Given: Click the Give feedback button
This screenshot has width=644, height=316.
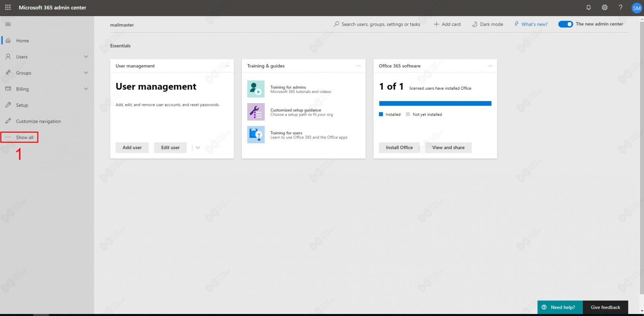Looking at the screenshot, I should 605,307.
